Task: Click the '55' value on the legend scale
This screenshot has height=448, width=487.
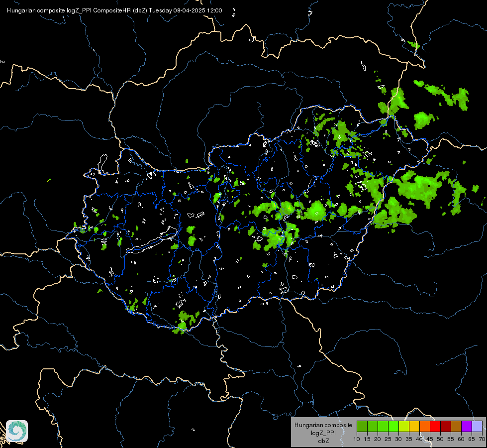Action: point(451,439)
